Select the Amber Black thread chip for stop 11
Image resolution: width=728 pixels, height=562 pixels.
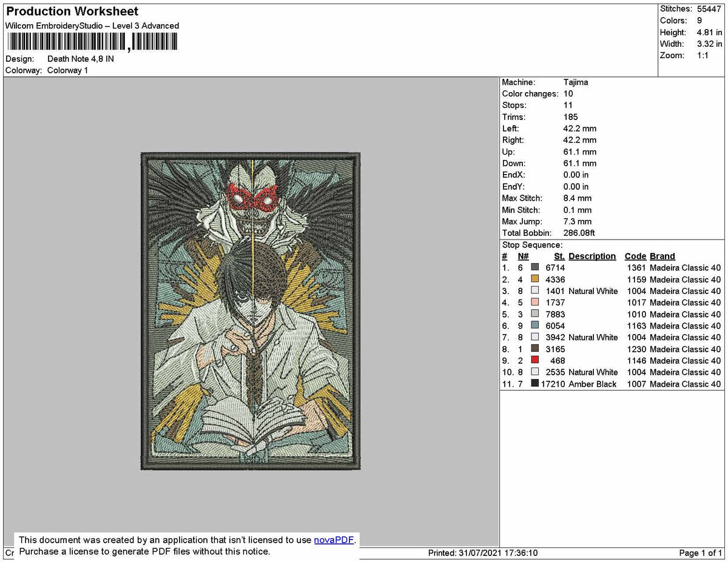tap(536, 383)
